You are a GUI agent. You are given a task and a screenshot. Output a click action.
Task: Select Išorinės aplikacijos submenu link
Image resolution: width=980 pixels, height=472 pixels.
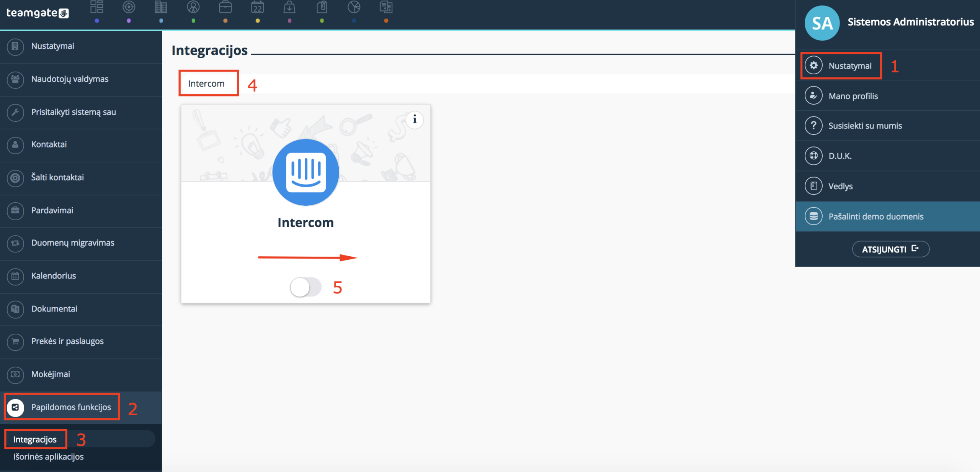click(x=49, y=457)
